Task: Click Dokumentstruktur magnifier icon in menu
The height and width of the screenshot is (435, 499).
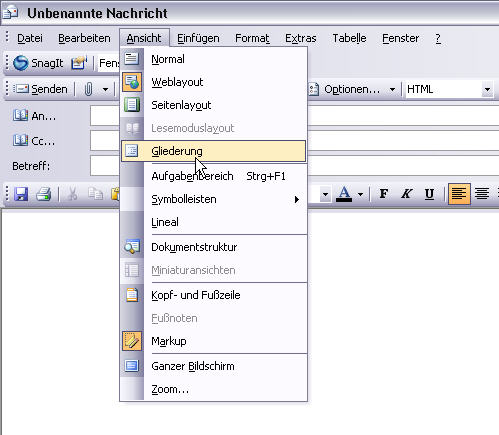Action: [132, 247]
